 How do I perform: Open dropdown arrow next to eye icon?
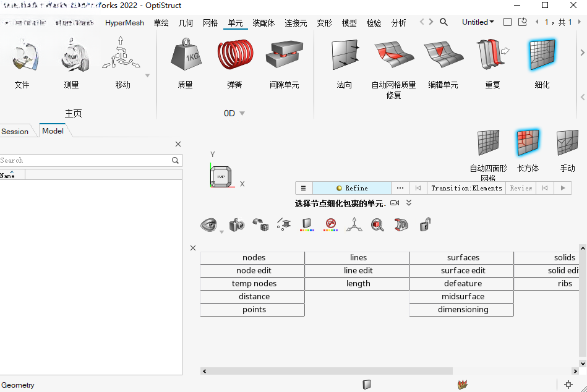point(221,232)
